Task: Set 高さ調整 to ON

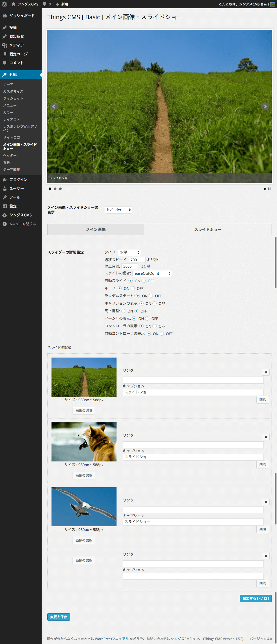Action: (123, 311)
